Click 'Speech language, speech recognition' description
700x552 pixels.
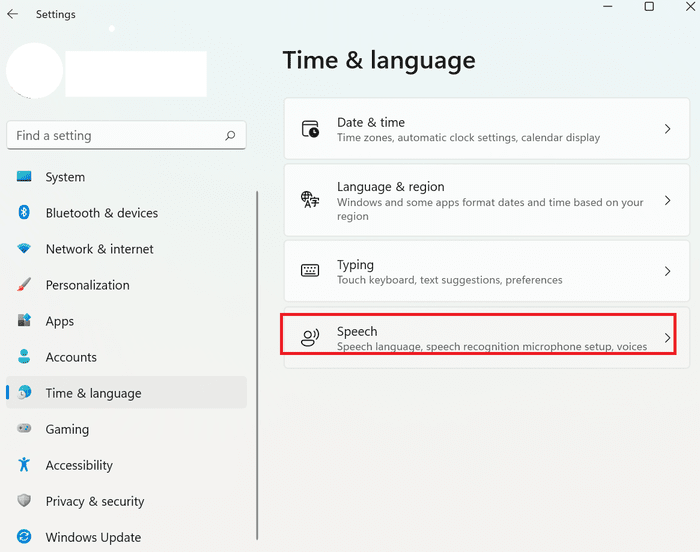point(492,347)
